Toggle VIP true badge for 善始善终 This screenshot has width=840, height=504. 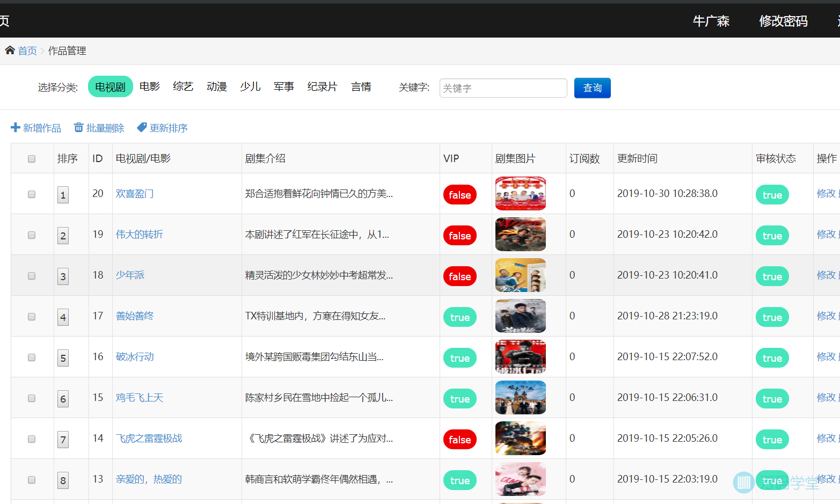coord(460,317)
